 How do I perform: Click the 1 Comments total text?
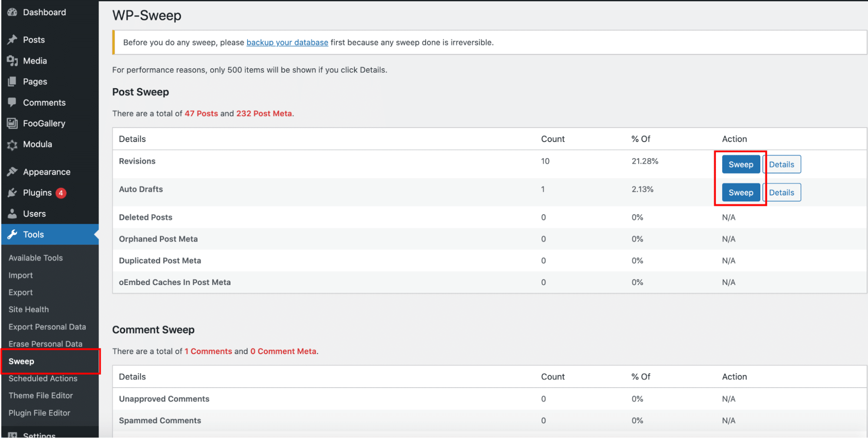click(208, 351)
